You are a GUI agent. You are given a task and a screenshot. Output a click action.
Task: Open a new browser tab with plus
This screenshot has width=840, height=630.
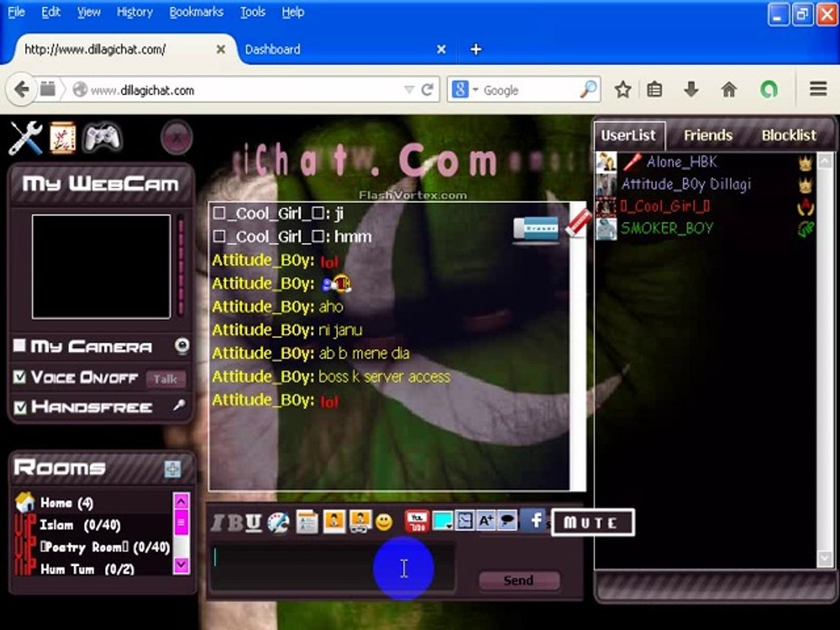click(476, 49)
